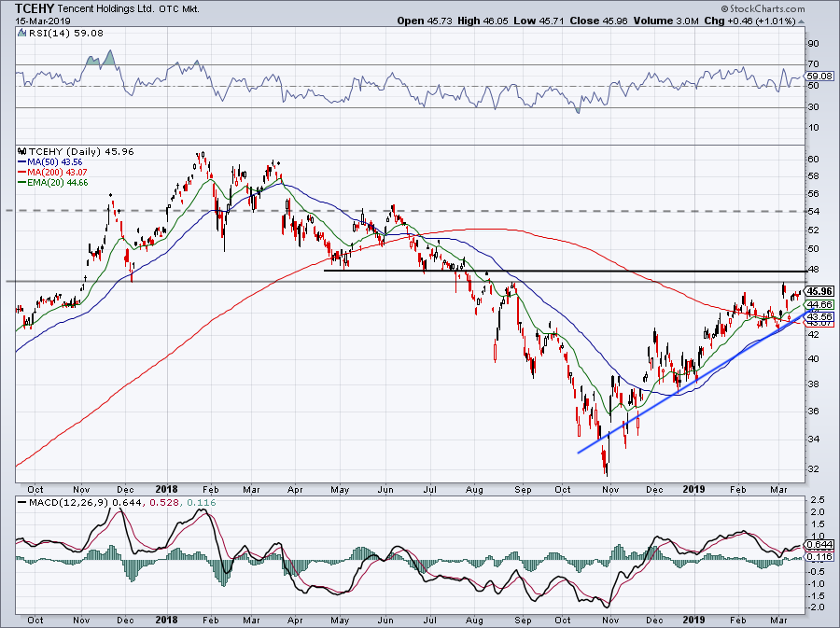This screenshot has height=628, width=840.
Task: Click the "High 46.05" value
Action: pyautogui.click(x=481, y=21)
